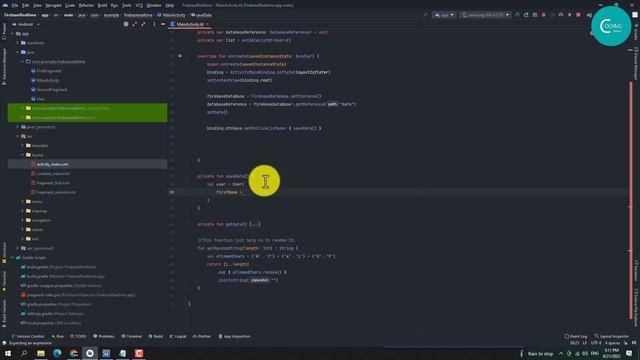The image size is (640, 360).
Task: Expand the folded getData() function
Action: click(254, 224)
